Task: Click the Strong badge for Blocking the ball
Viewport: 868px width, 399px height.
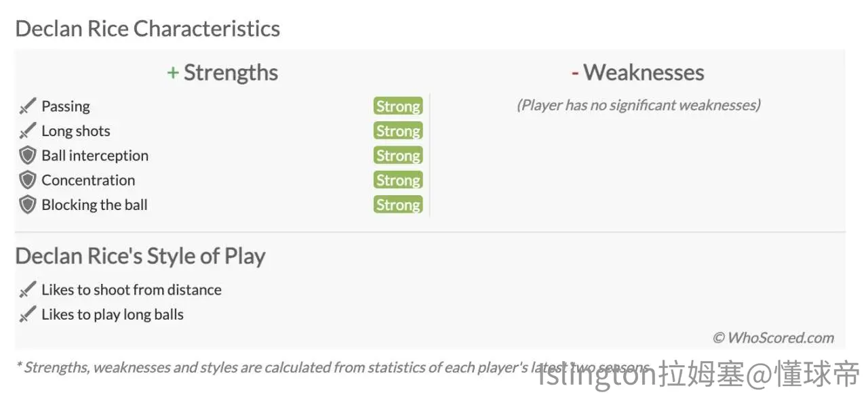Action: tap(398, 205)
